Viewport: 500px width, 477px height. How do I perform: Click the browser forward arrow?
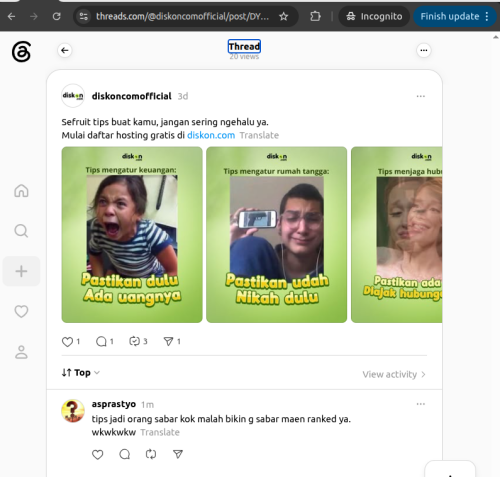(34, 16)
